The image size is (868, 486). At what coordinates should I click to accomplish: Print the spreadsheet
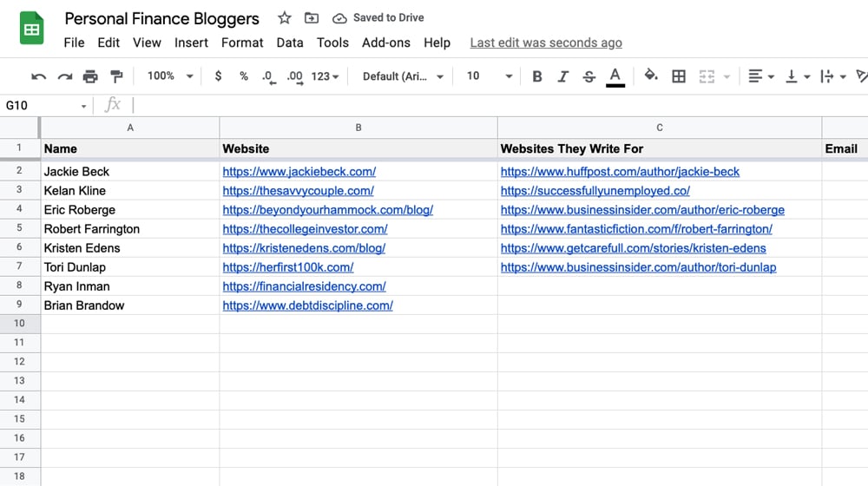click(90, 76)
